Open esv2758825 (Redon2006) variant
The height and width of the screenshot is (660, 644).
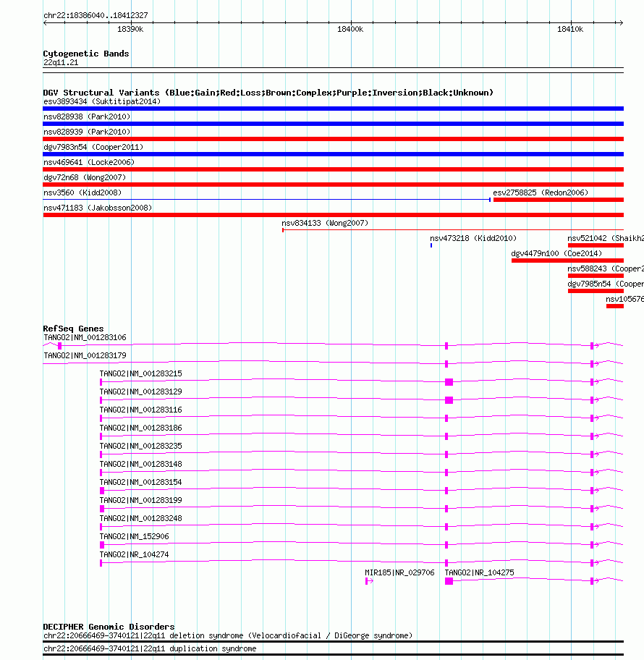[x=541, y=192]
